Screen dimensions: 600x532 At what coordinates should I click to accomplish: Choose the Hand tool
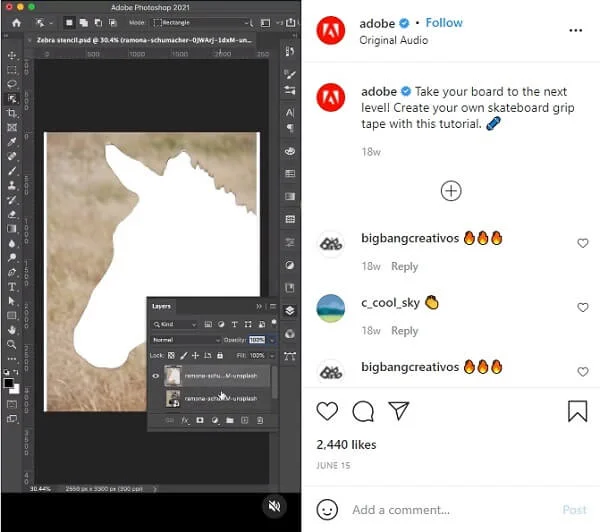click(12, 329)
